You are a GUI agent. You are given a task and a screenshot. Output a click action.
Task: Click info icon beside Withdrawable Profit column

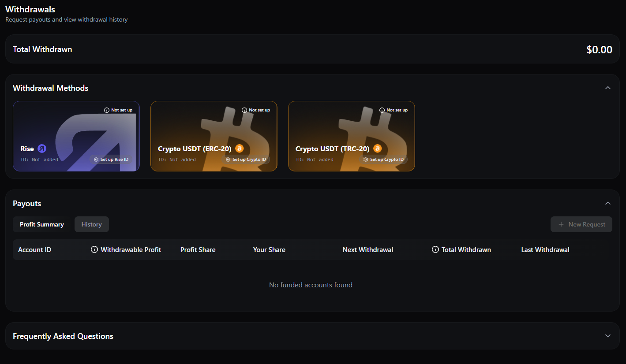(94, 250)
